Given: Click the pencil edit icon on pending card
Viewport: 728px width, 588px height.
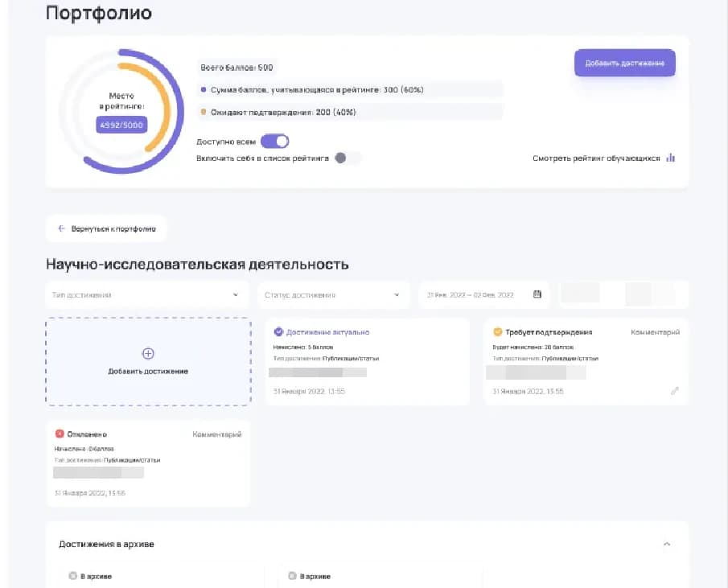Looking at the screenshot, I should pyautogui.click(x=674, y=391).
